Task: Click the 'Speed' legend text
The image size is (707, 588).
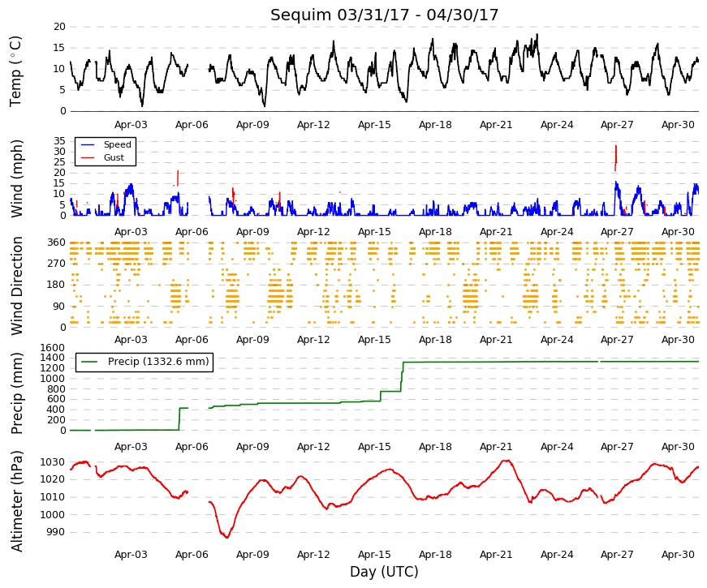Action: 117,144
